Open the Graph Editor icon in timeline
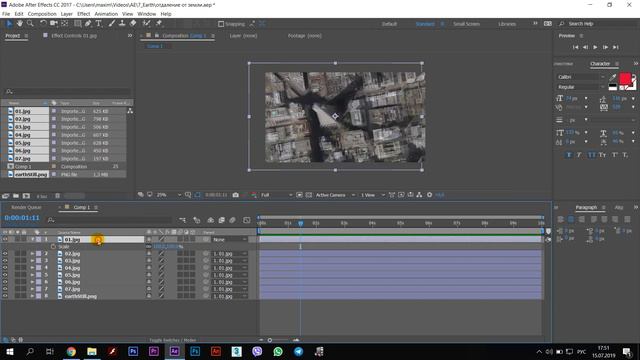This screenshot has width=640, height=360. 247,220
